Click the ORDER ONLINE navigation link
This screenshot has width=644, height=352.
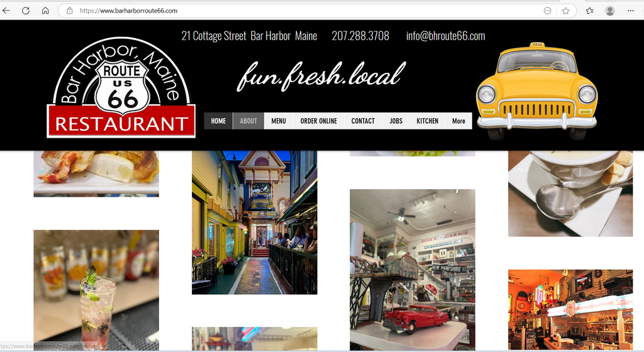point(318,121)
